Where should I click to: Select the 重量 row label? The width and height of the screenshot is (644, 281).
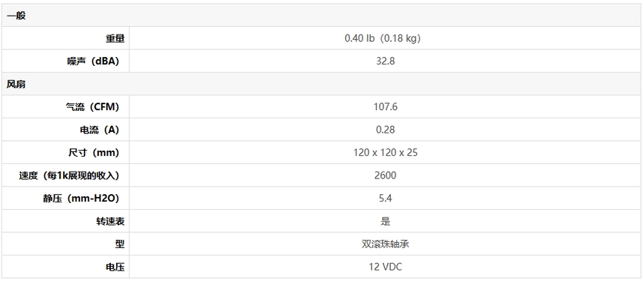(115, 39)
